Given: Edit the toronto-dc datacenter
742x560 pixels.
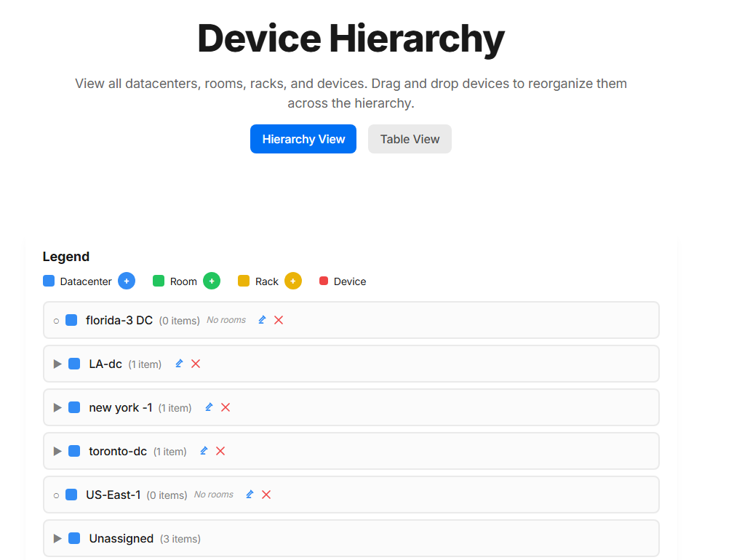Looking at the screenshot, I should pos(204,451).
